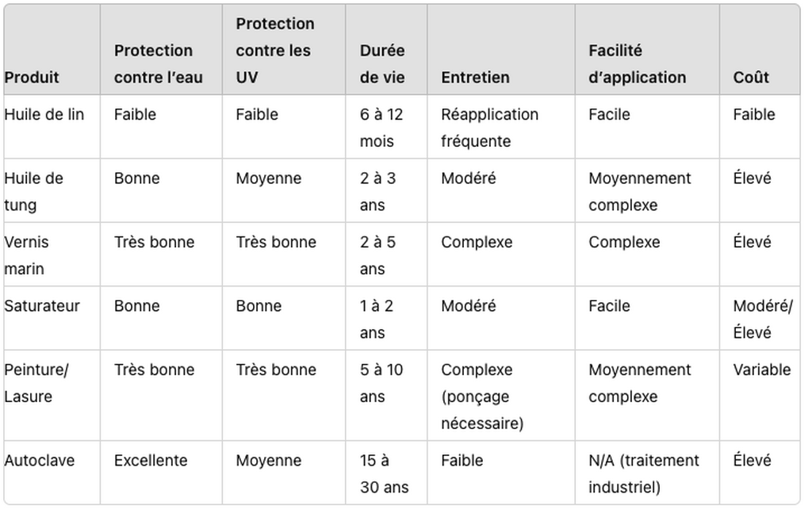Click the Excellente water protection cell
The width and height of the screenshot is (812, 514).
click(x=151, y=460)
